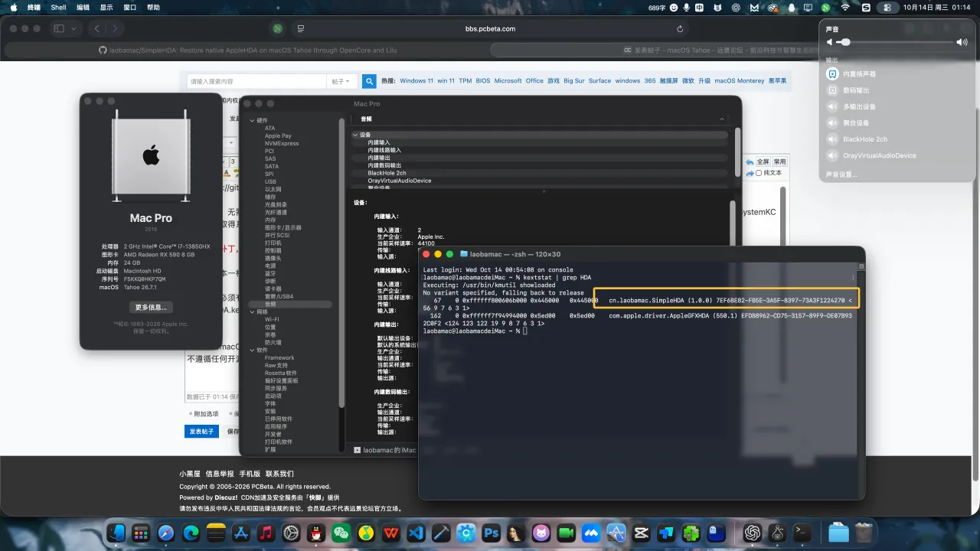Collapse the 网络 section in System Information sidebar
Image resolution: width=980 pixels, height=551 pixels.
point(252,311)
